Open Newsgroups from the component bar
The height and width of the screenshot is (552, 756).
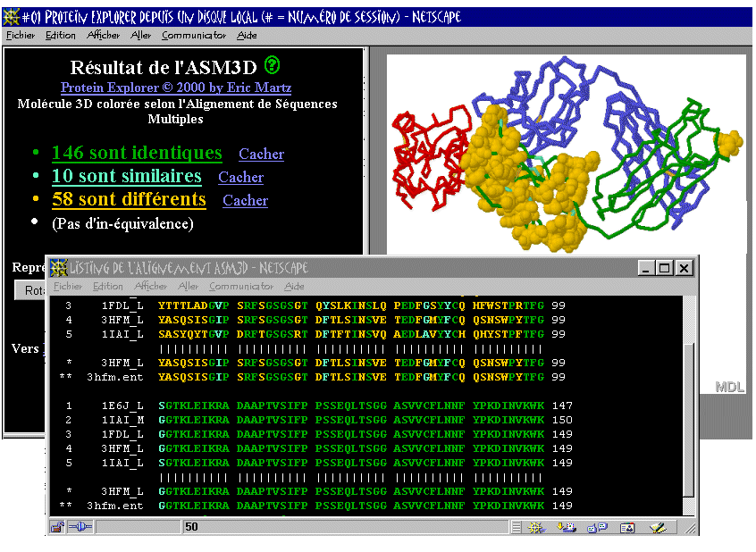point(597,527)
